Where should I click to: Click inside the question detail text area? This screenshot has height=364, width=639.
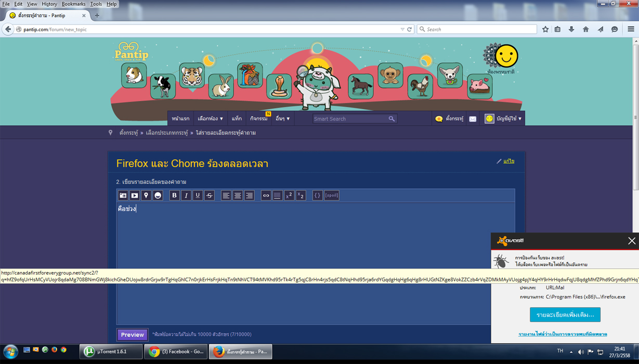pyautogui.click(x=316, y=263)
